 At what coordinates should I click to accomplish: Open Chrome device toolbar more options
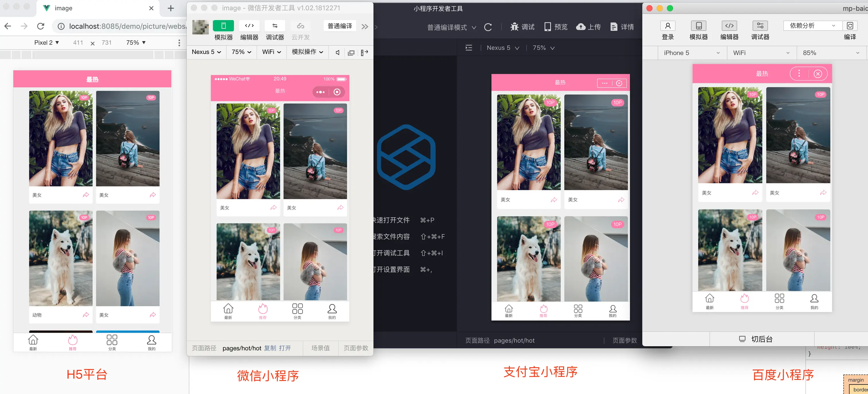coord(179,43)
